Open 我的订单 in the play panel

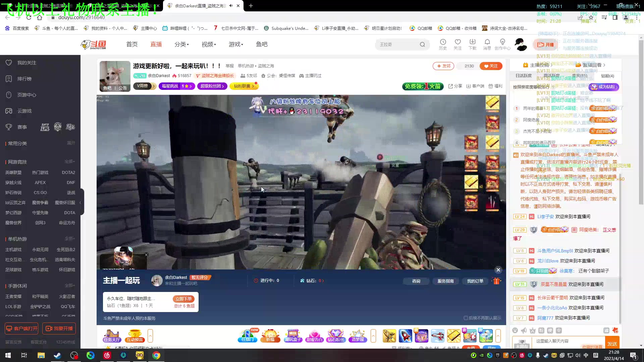pyautogui.click(x=475, y=281)
